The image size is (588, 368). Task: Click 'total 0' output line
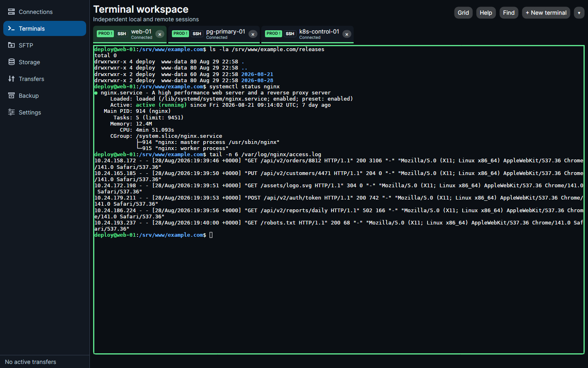click(x=106, y=56)
